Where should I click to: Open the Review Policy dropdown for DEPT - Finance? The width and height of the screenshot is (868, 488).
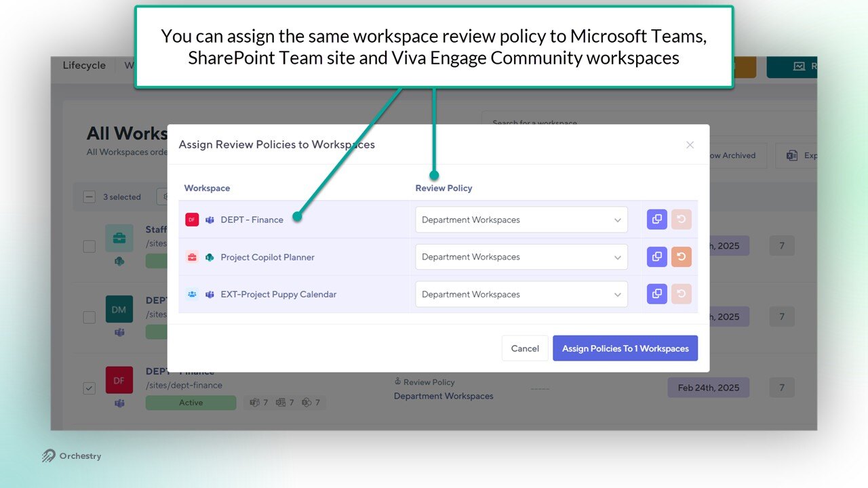coord(521,220)
